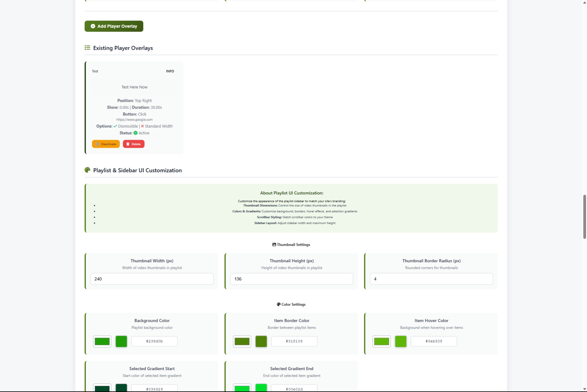Click the palette icon beside Playlist & Sidebar heading
The height and width of the screenshot is (392, 587).
coord(87,170)
